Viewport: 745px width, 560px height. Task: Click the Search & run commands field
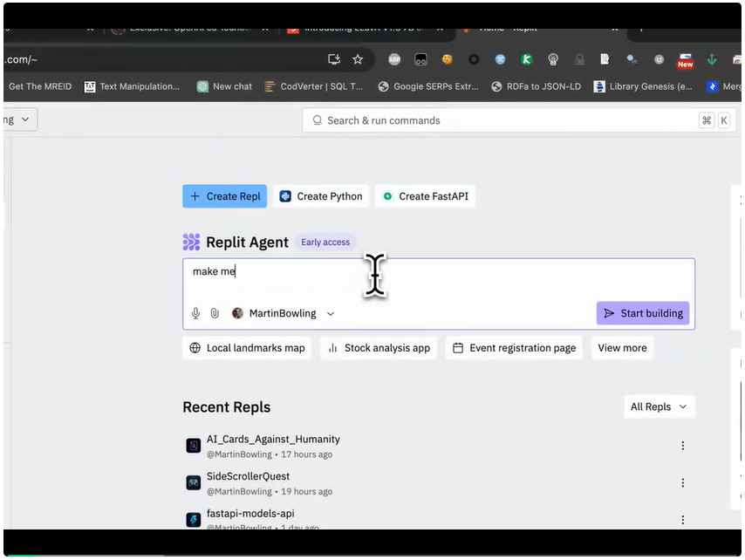519,120
